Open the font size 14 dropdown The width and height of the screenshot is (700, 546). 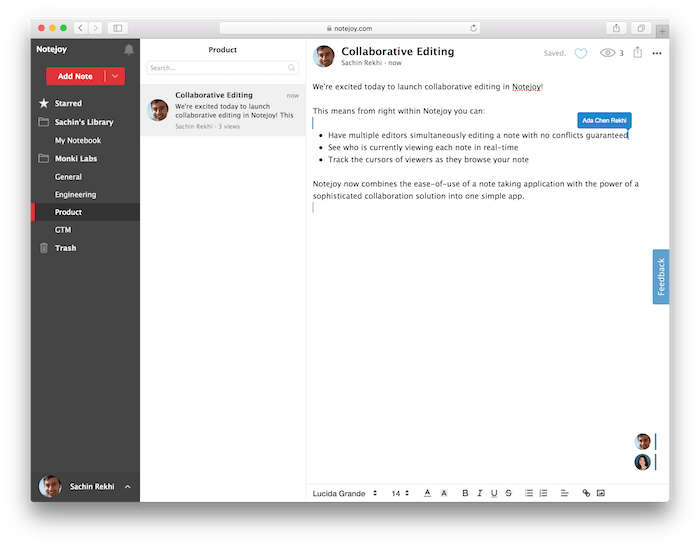coord(400,493)
